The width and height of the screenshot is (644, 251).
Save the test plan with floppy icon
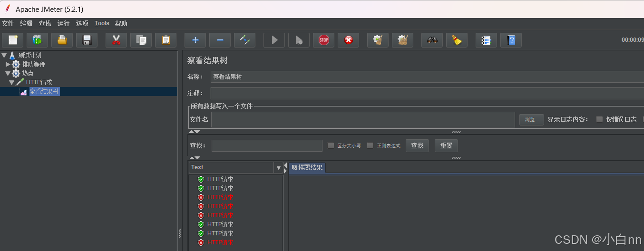[x=87, y=40]
